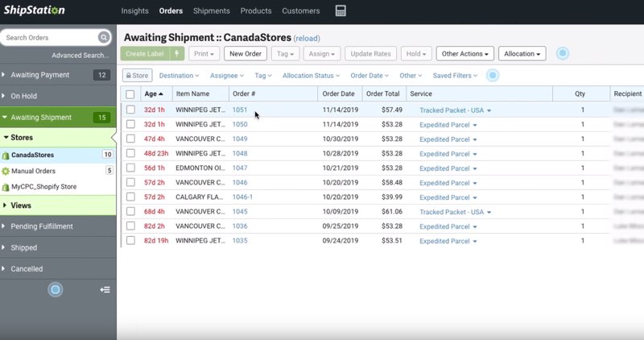Check the box for order 1045
The height and width of the screenshot is (340, 644).
click(x=130, y=211)
